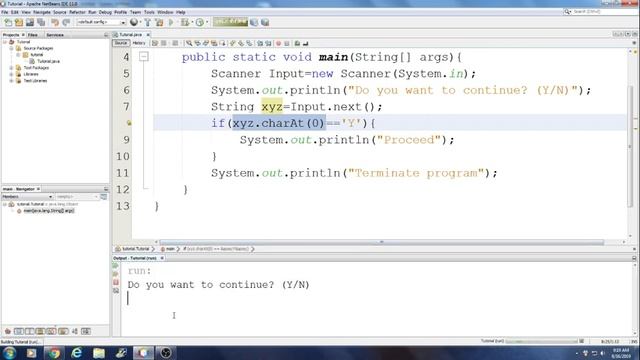This screenshot has width=640, height=360.
Task: Select the main method in the Navigator
Action: click(x=49, y=211)
